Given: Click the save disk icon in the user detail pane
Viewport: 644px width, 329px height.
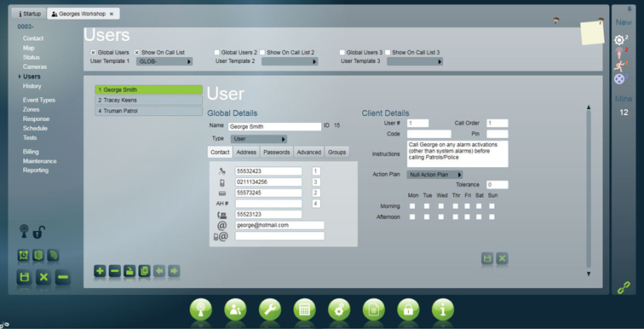Looking at the screenshot, I should 487,258.
